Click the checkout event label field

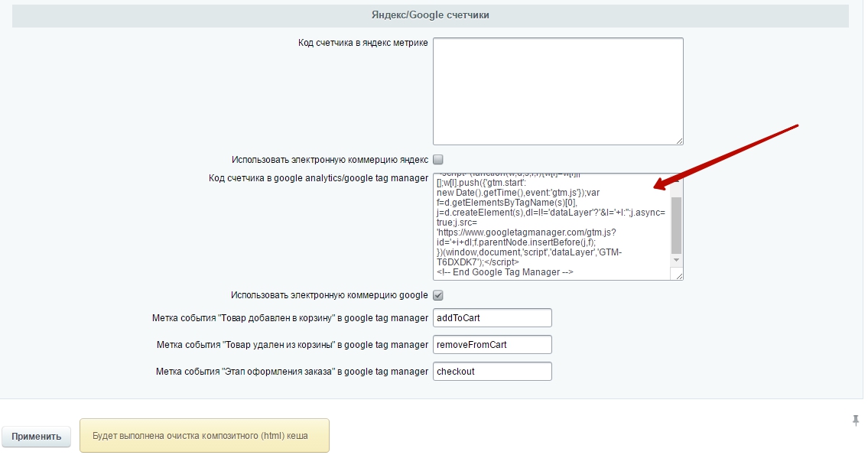click(x=493, y=372)
